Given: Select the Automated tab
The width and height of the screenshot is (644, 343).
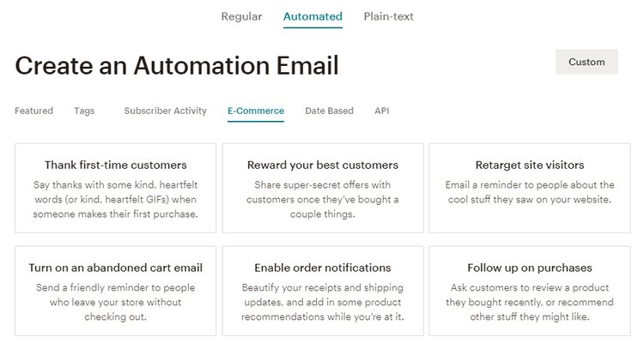Looking at the screenshot, I should [x=313, y=16].
